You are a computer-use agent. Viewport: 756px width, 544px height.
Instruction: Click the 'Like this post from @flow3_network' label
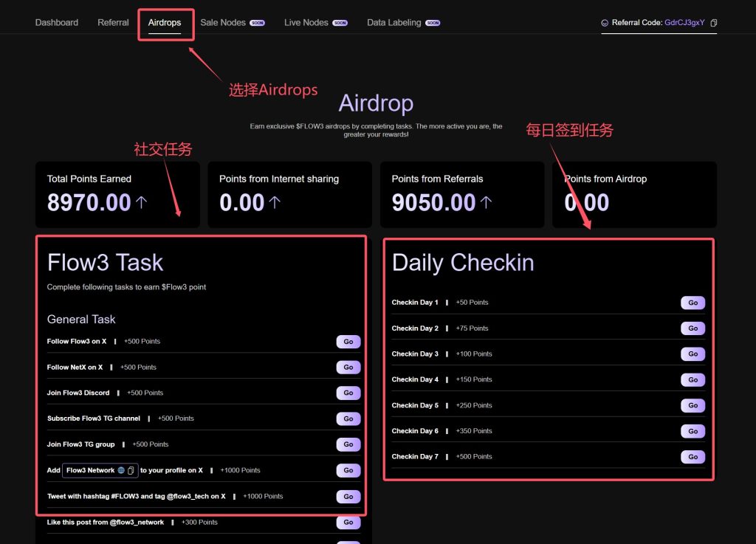pos(105,523)
